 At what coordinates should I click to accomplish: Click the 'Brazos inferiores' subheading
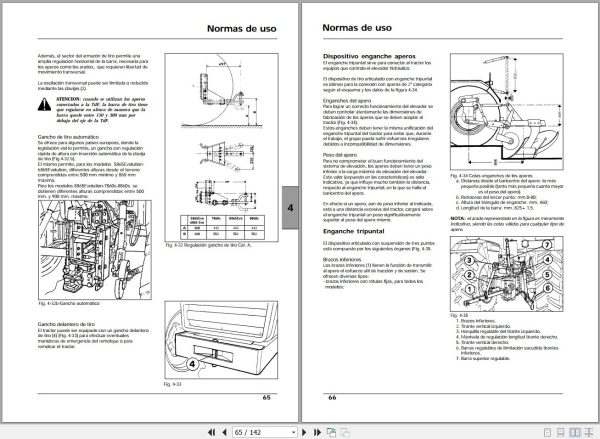(342, 259)
